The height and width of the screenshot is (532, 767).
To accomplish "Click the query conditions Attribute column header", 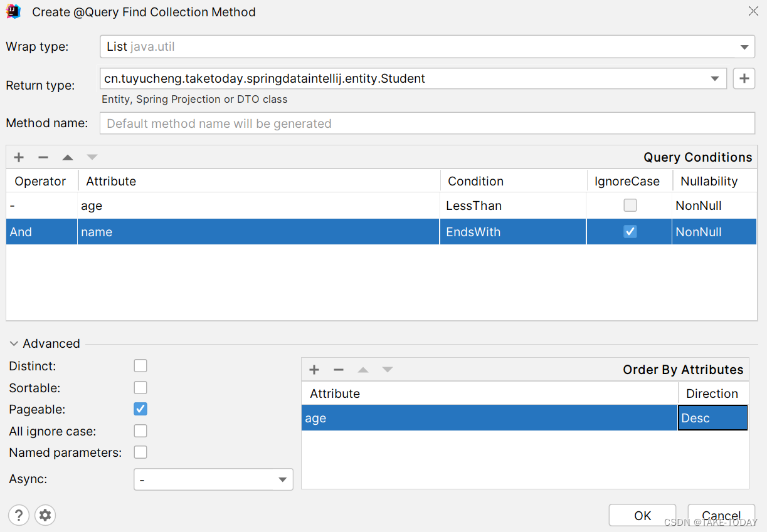I will [x=259, y=181].
